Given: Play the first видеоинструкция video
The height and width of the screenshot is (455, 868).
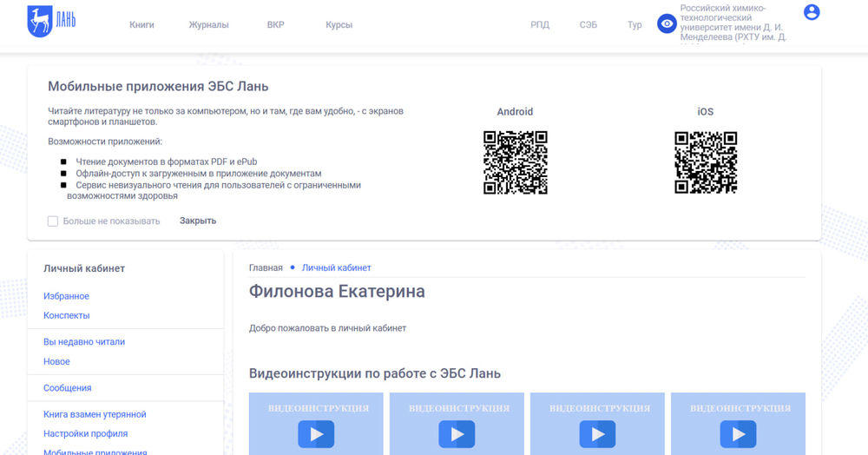Looking at the screenshot, I should pos(316,432).
